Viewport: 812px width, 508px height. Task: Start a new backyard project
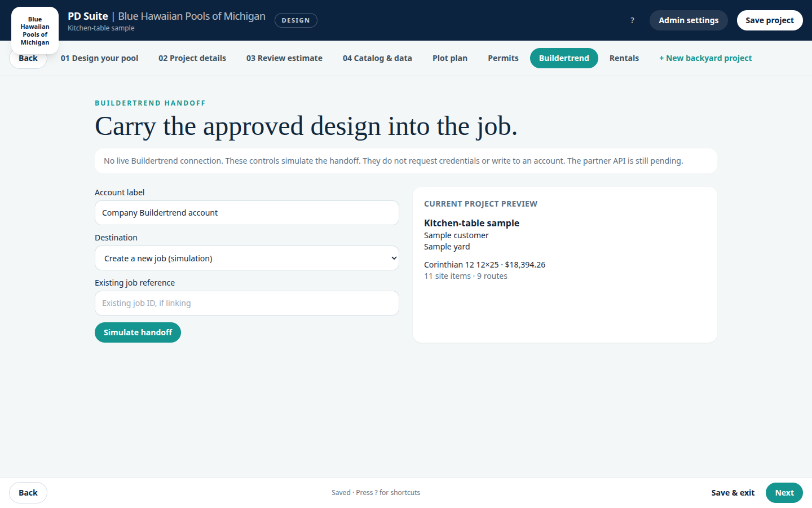click(705, 58)
